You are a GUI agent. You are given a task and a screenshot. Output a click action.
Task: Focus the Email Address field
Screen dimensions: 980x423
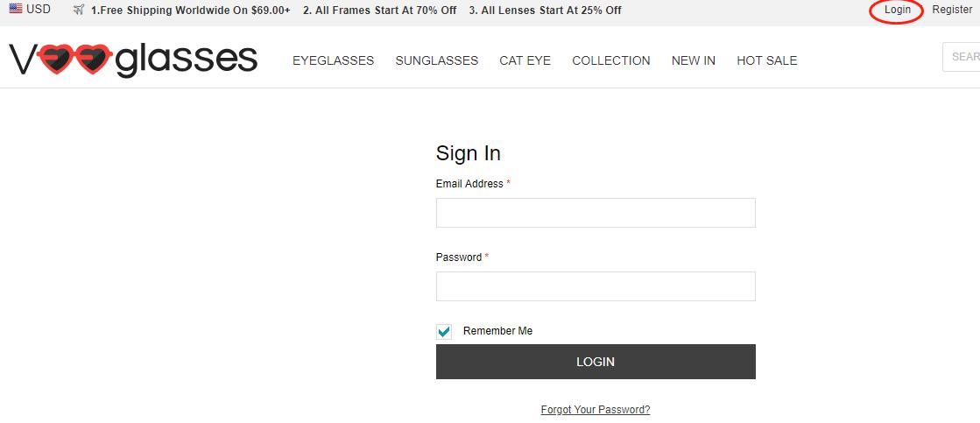pos(596,213)
